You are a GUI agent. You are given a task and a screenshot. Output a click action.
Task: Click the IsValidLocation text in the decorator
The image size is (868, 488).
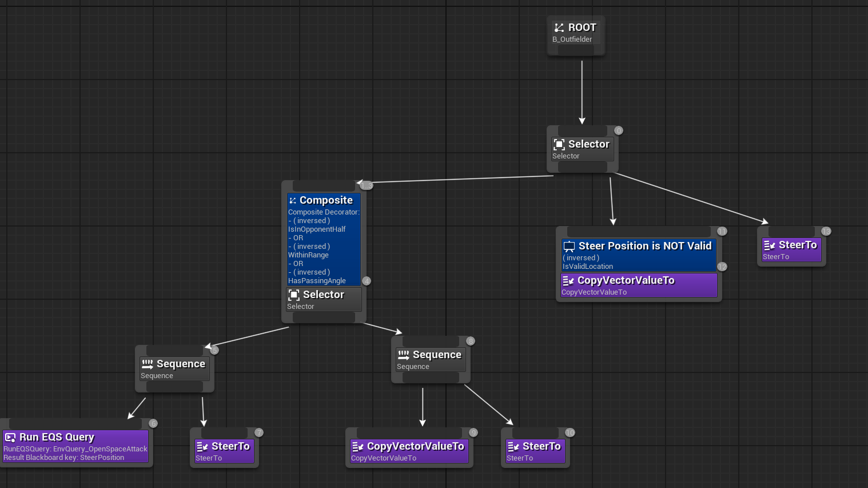tap(588, 267)
